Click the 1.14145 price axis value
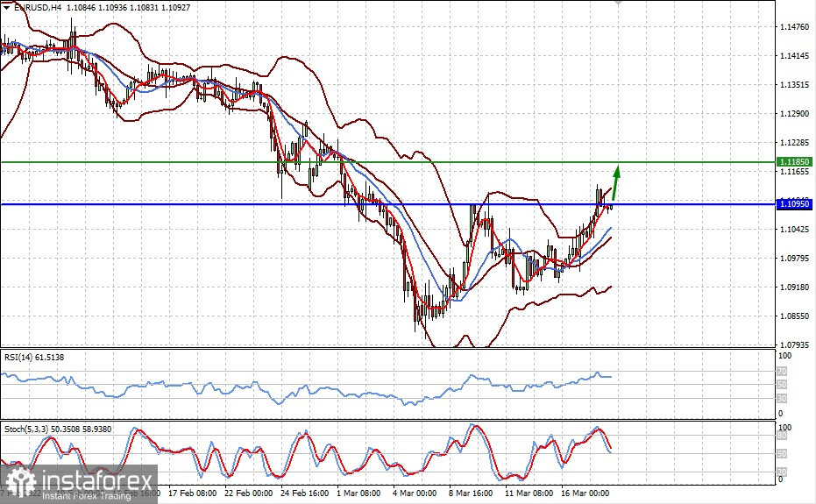816x504 pixels. click(795, 56)
